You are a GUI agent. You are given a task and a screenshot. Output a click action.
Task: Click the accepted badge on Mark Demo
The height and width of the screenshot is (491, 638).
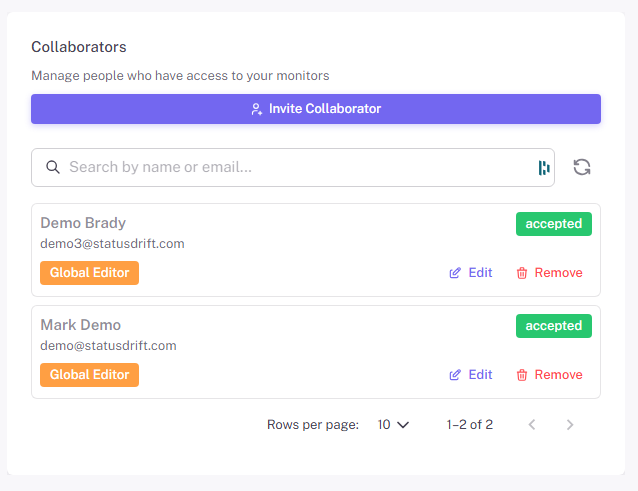pos(553,326)
